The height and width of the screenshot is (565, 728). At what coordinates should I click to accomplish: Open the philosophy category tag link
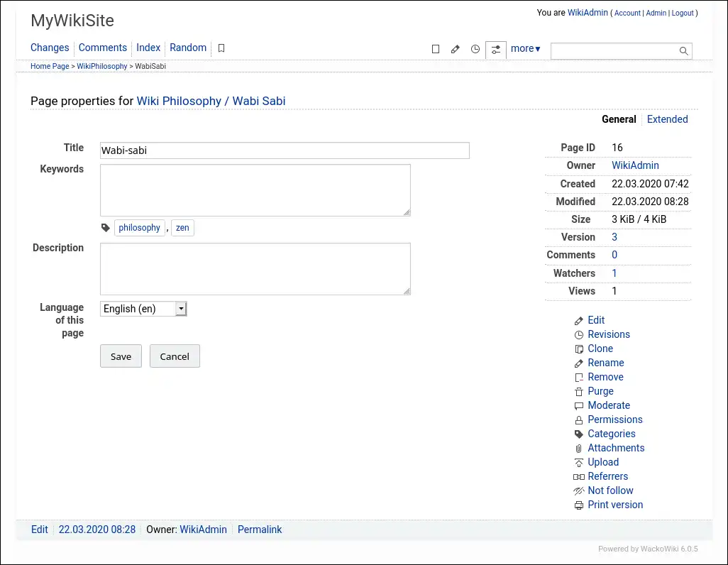(x=139, y=228)
